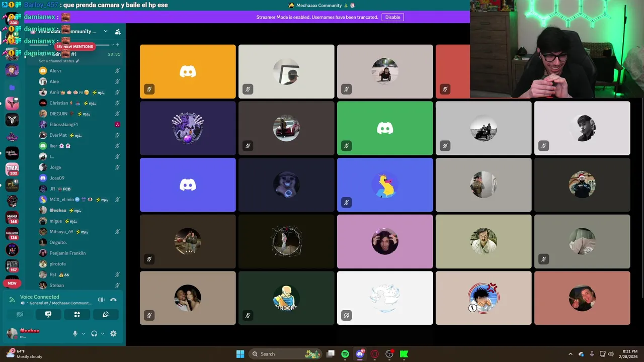Open the Squid Game server icon
This screenshot has width=644, height=362.
pos(12,153)
